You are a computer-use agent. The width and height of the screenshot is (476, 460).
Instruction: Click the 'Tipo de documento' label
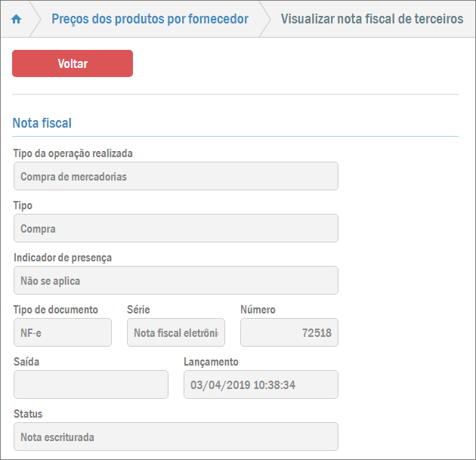point(56,310)
